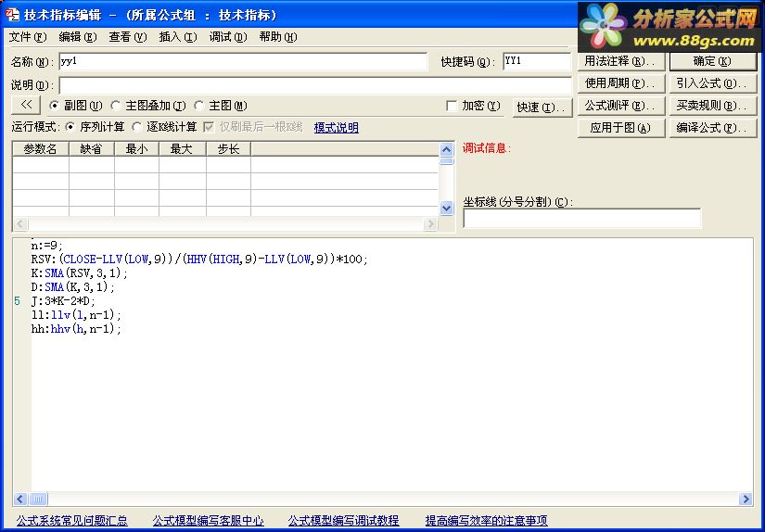Click the 快速(I).. button
The image size is (765, 532).
click(542, 108)
